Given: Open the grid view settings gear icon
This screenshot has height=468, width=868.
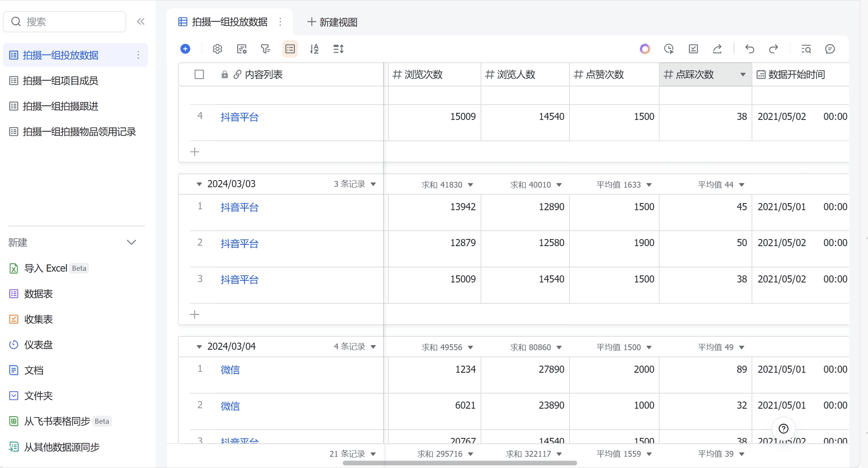Looking at the screenshot, I should click(217, 49).
